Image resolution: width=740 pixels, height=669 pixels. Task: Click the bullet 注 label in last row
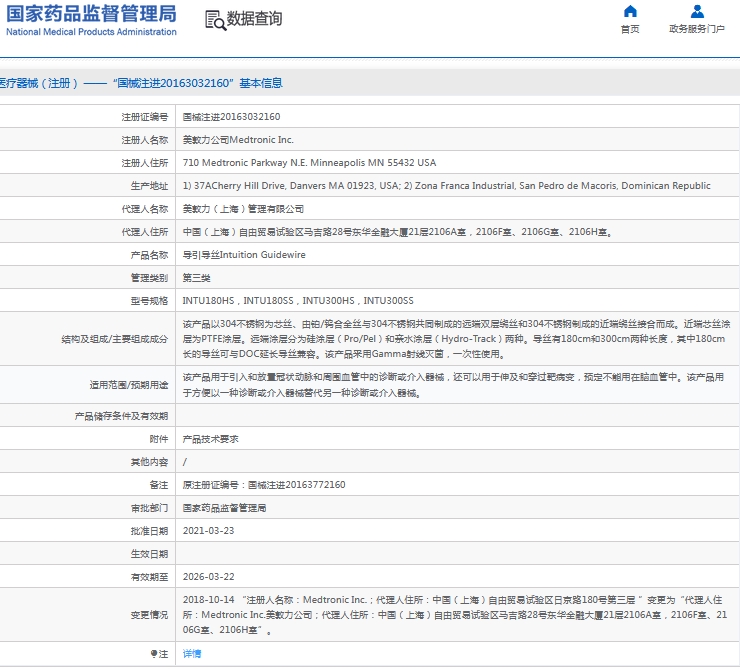159,654
